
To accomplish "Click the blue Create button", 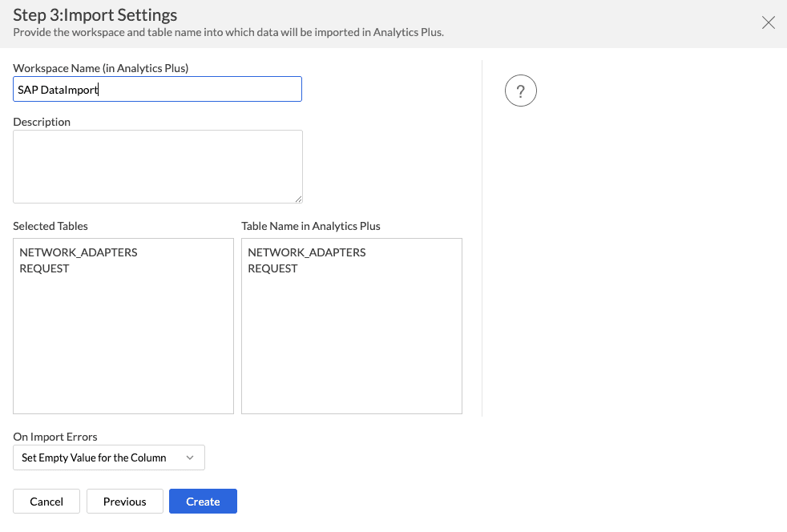I will 203,502.
